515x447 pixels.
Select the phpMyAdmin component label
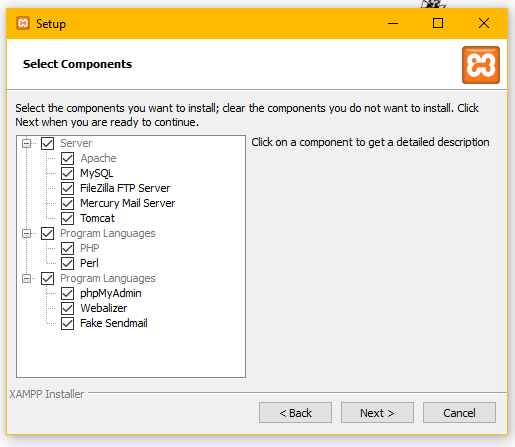click(111, 293)
